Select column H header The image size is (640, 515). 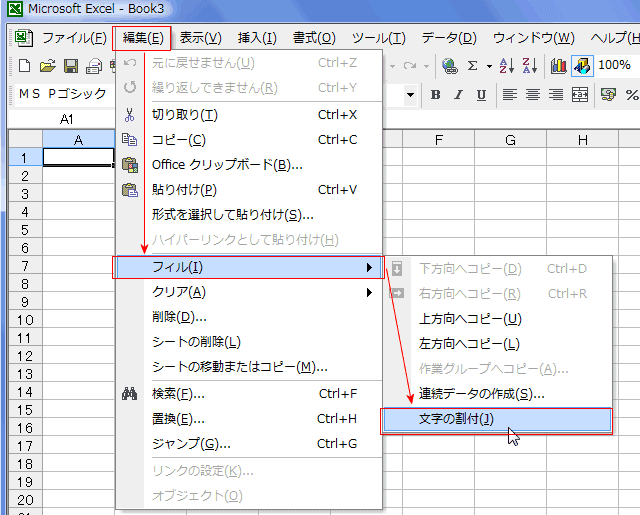582,140
